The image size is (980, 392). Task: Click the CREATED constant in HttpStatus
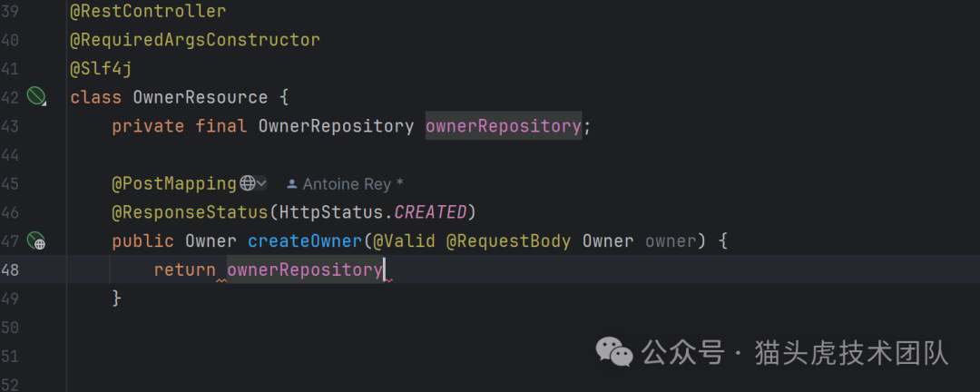point(430,212)
